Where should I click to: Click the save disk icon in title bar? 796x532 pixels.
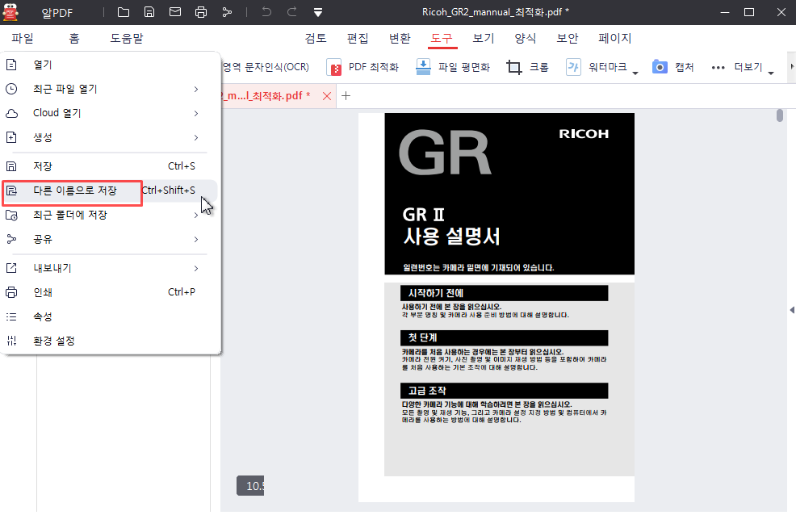click(149, 12)
